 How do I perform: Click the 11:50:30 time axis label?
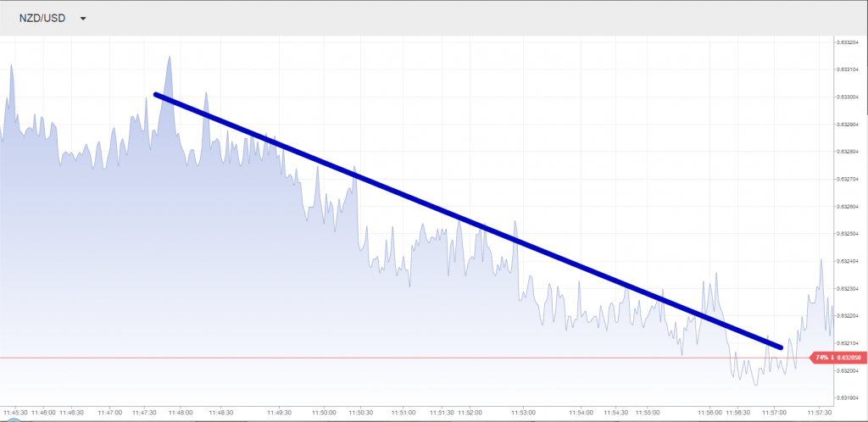pos(362,412)
